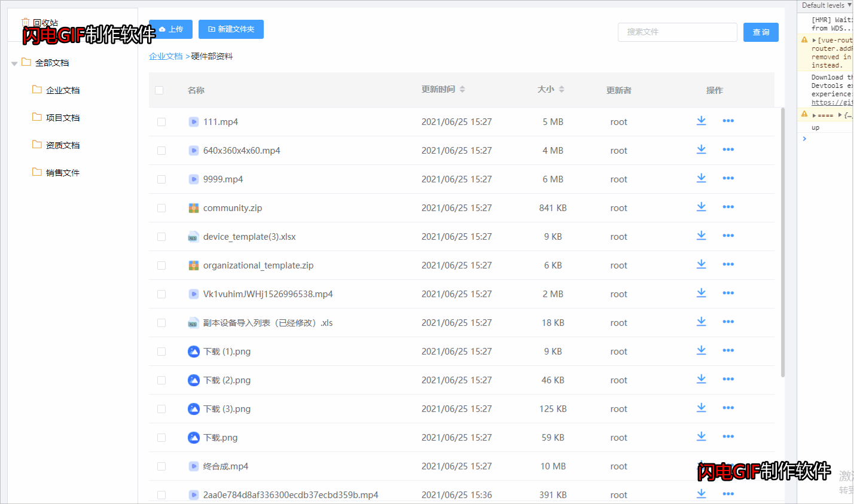The width and height of the screenshot is (854, 504).
Task: Download 640x360x4x60.mp4
Action: click(701, 149)
